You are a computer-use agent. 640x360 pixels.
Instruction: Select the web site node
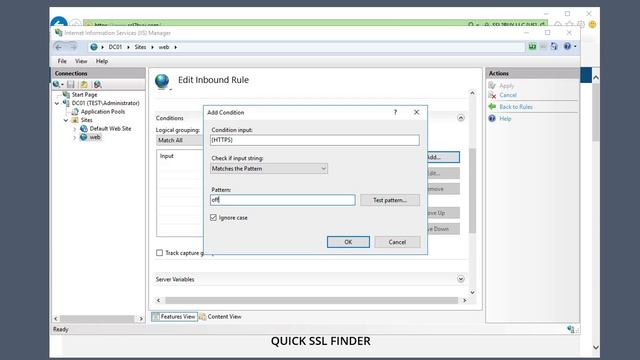[95, 137]
